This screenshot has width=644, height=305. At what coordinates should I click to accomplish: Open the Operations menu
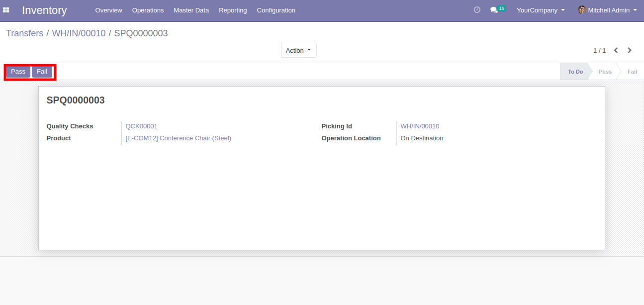tap(148, 10)
